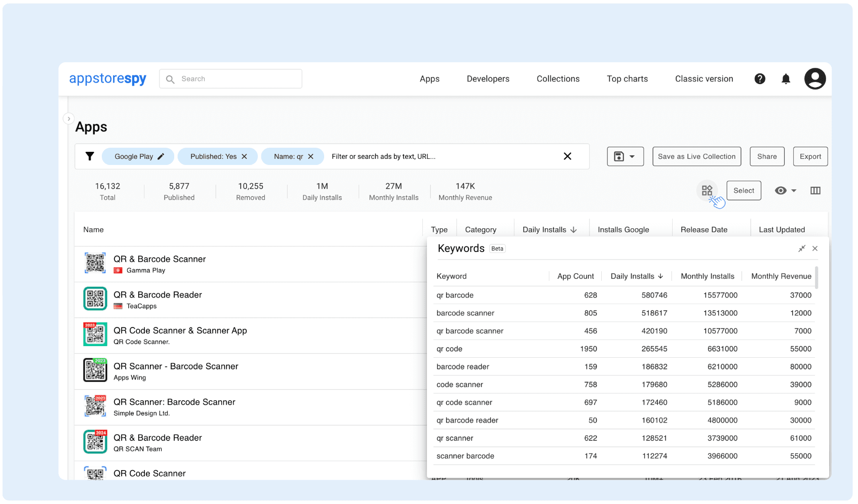Screen dimensions: 858x504
Task: Collapse the Keywords panel
Action: [x=801, y=248]
